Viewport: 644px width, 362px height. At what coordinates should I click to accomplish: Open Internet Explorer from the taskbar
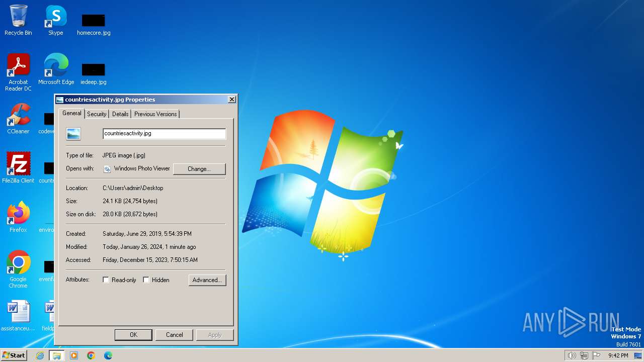click(40, 355)
